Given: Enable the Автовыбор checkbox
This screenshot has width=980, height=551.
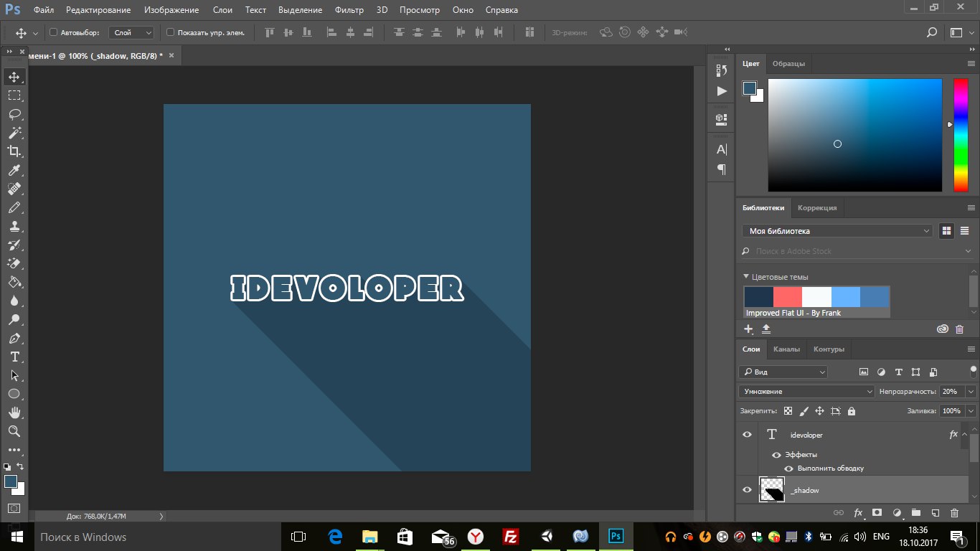Looking at the screenshot, I should [x=53, y=32].
